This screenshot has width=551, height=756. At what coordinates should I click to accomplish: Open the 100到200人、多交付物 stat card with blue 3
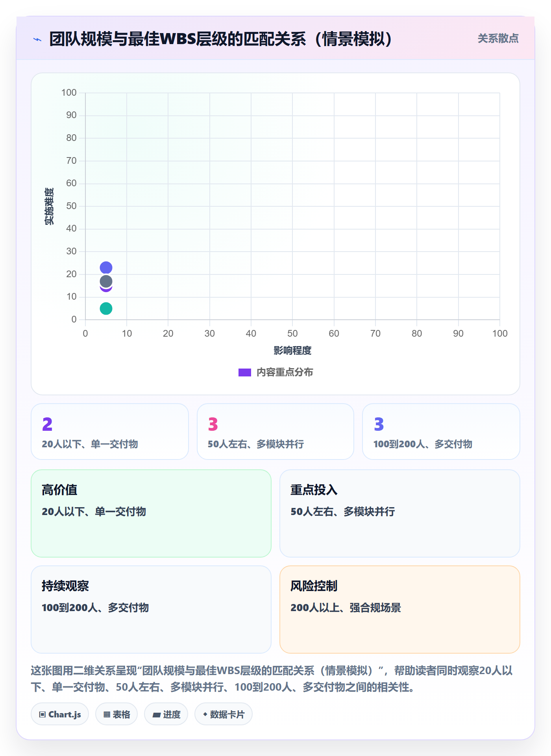[x=441, y=432]
